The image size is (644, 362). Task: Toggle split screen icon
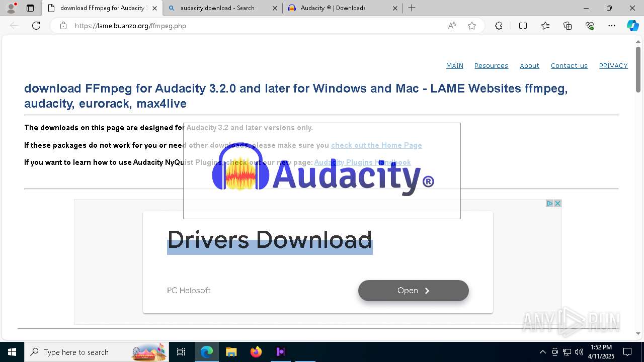(x=523, y=26)
